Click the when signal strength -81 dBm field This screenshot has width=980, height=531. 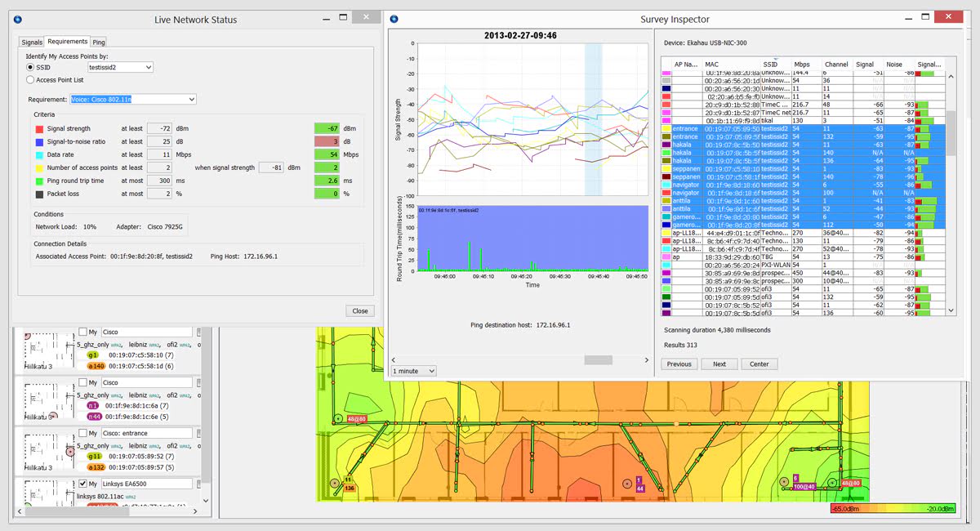pyautogui.click(x=271, y=167)
